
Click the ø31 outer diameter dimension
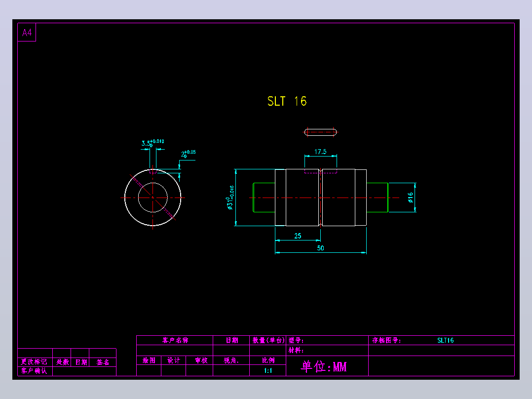coord(230,198)
